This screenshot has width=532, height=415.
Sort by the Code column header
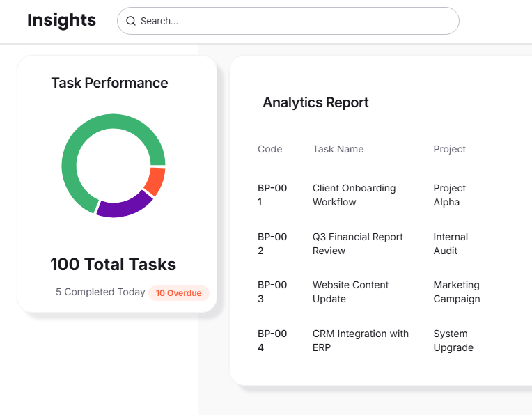[269, 149]
